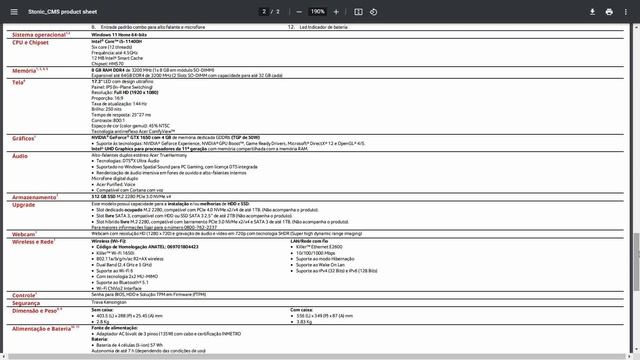Click the Suporte ao Bluetooth 5.1 line
The width and height of the screenshot is (640, 360).
click(x=122, y=282)
